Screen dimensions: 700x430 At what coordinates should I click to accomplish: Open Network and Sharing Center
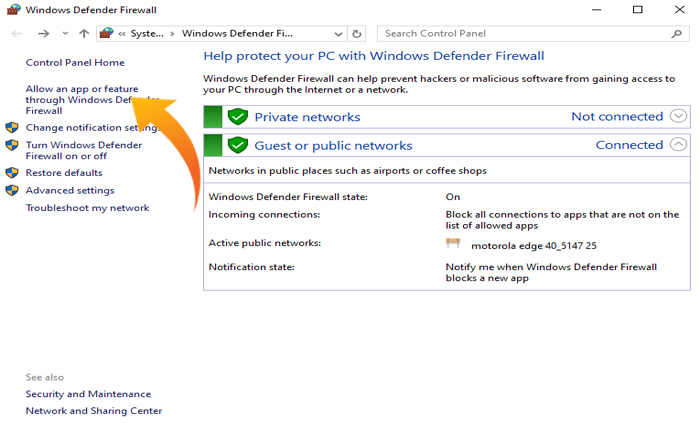94,410
